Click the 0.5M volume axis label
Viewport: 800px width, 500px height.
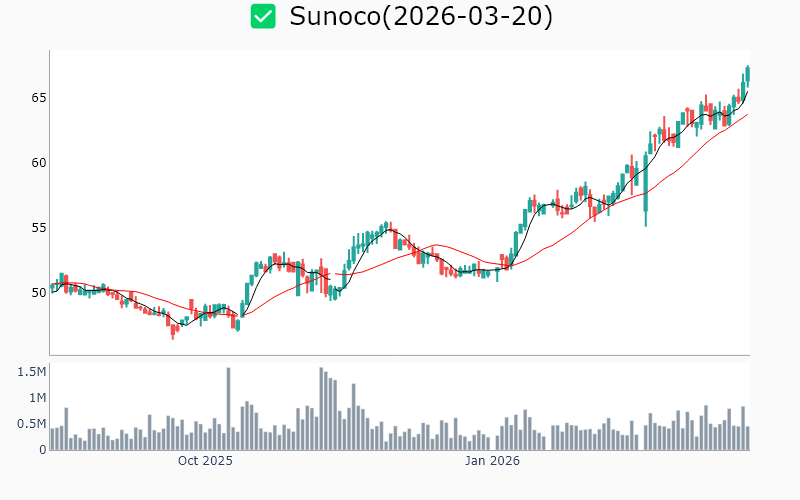[x=30, y=424]
